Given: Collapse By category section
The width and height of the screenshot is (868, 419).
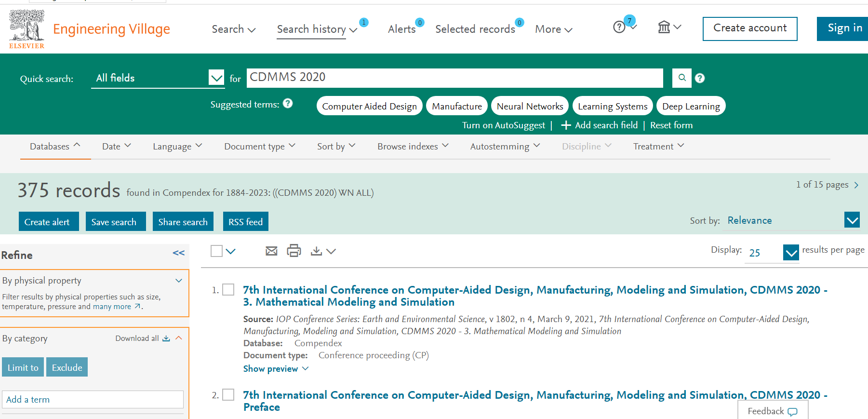Looking at the screenshot, I should (x=179, y=338).
